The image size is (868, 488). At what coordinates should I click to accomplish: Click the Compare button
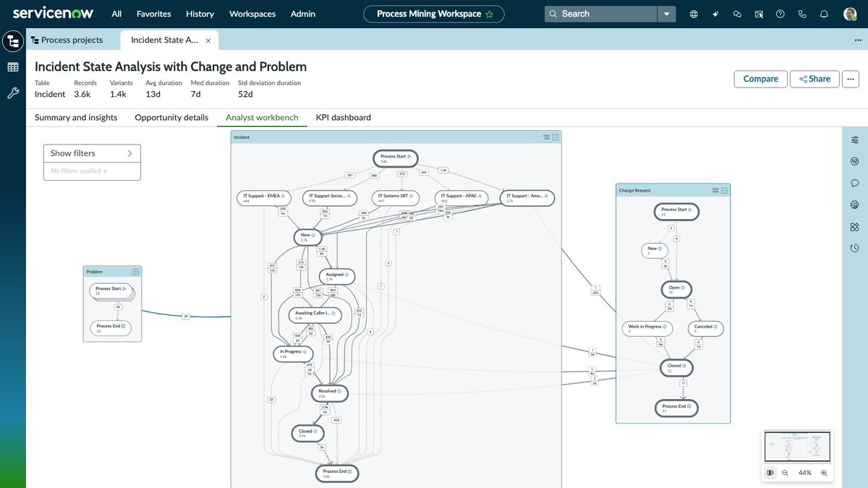coord(761,79)
